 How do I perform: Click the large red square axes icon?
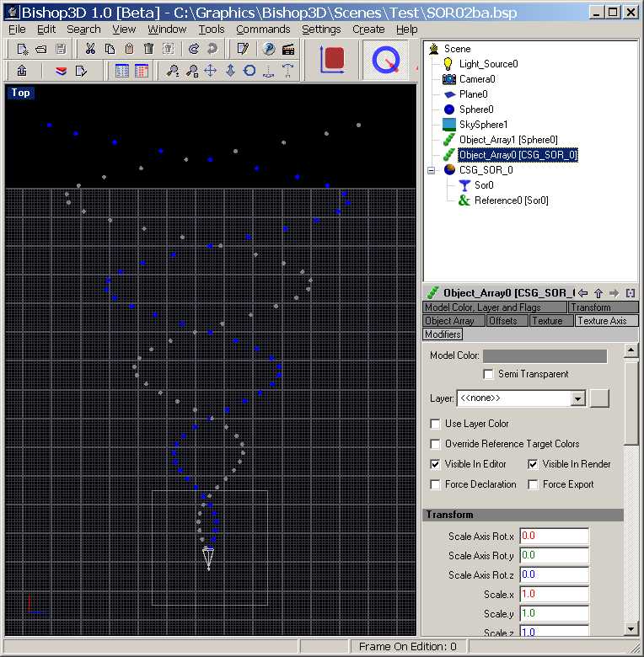tap(333, 60)
